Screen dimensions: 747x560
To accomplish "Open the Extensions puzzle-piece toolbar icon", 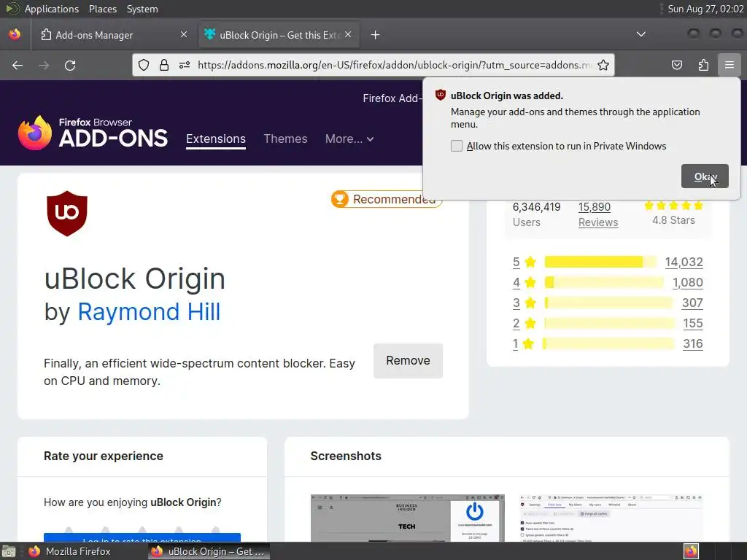I will (703, 65).
